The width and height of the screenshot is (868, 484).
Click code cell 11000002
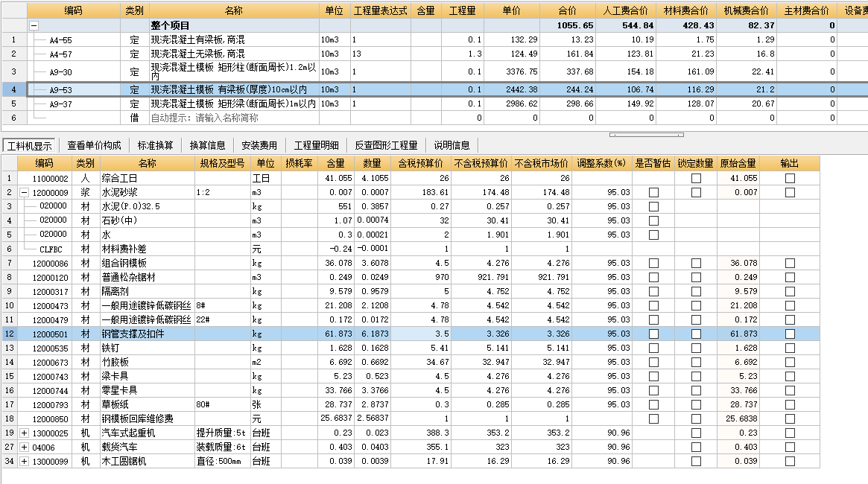click(x=51, y=178)
